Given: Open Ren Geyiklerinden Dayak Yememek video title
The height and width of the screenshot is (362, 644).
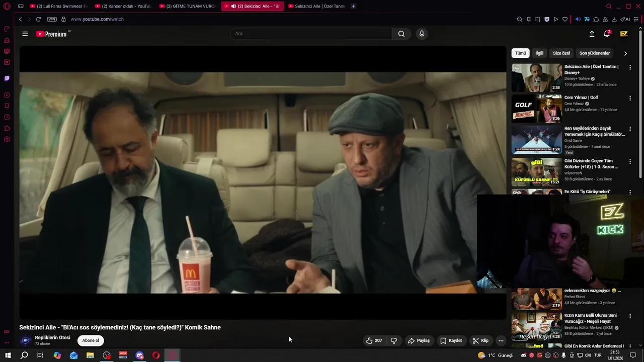Looking at the screenshot, I should tap(594, 131).
